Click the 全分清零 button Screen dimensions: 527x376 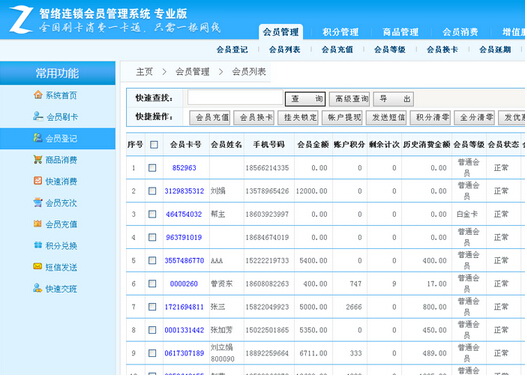tap(474, 118)
